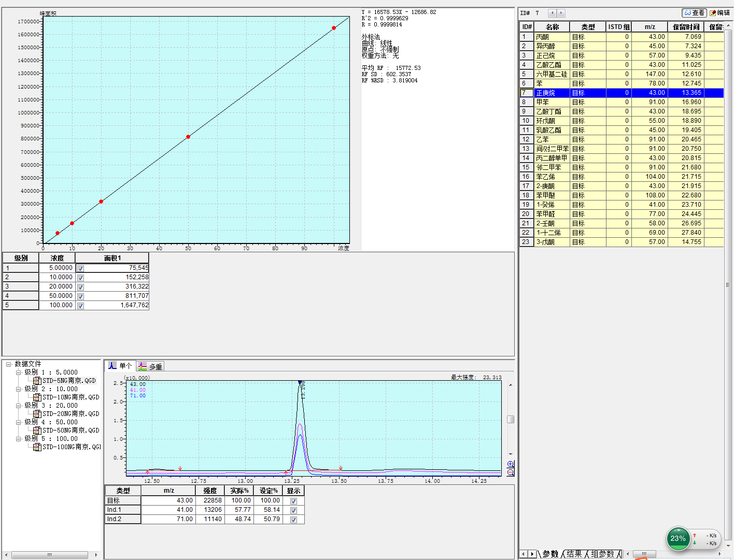This screenshot has height=560, width=734.
Task: Toggle display checkbox for Ind.2 ion 71.00
Action: 293,520
